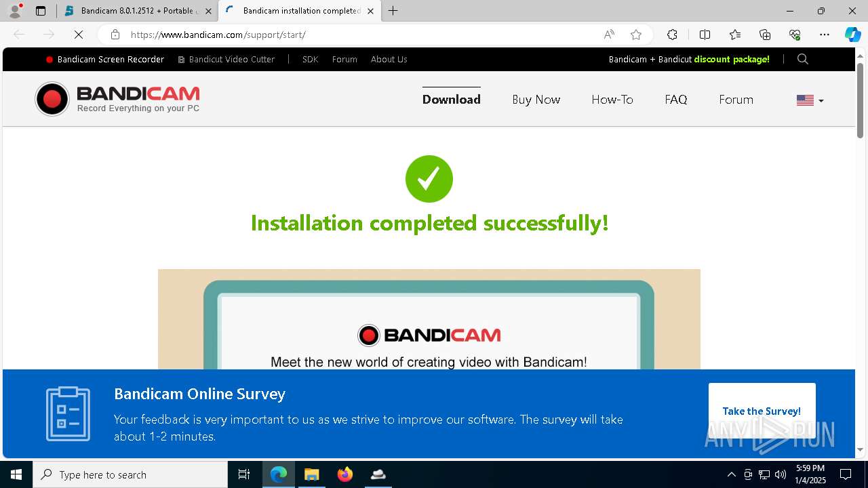Click the Bandicam + Bandicut discount package link

pos(689,60)
